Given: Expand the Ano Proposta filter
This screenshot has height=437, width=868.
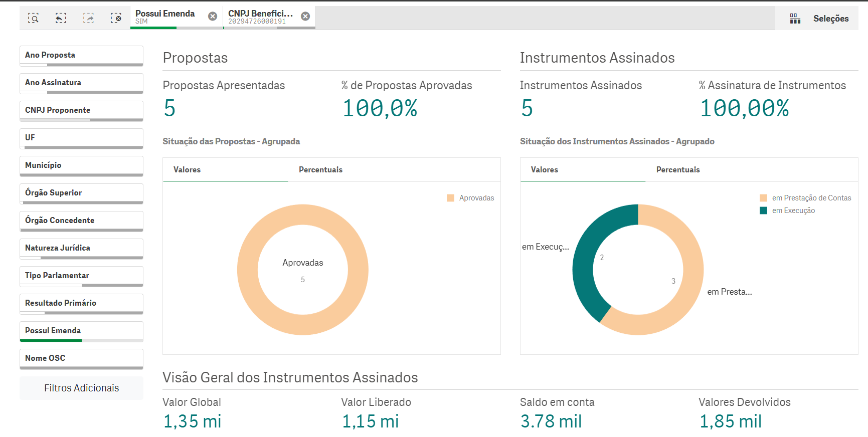Looking at the screenshot, I should [81, 55].
